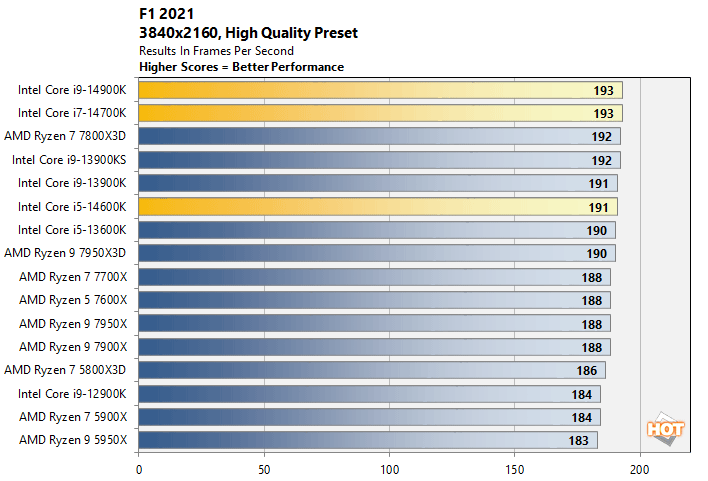Select the Intel Core i9-13900KS label
The width and height of the screenshot is (708, 481).
69,160
